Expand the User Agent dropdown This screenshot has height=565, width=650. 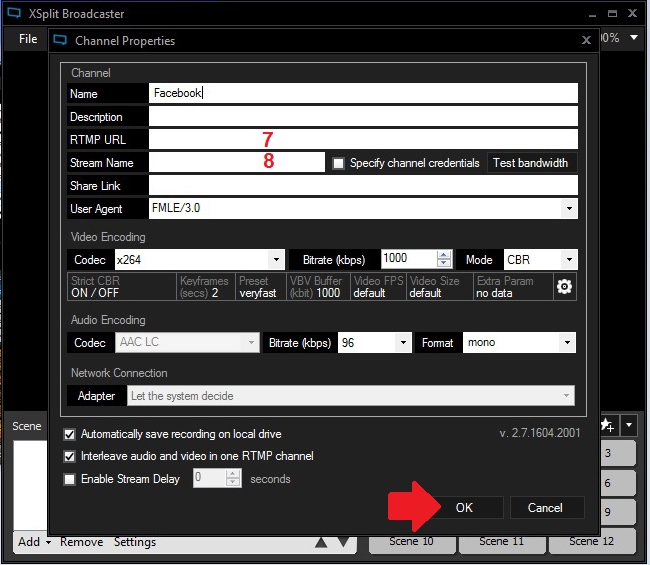pos(569,209)
